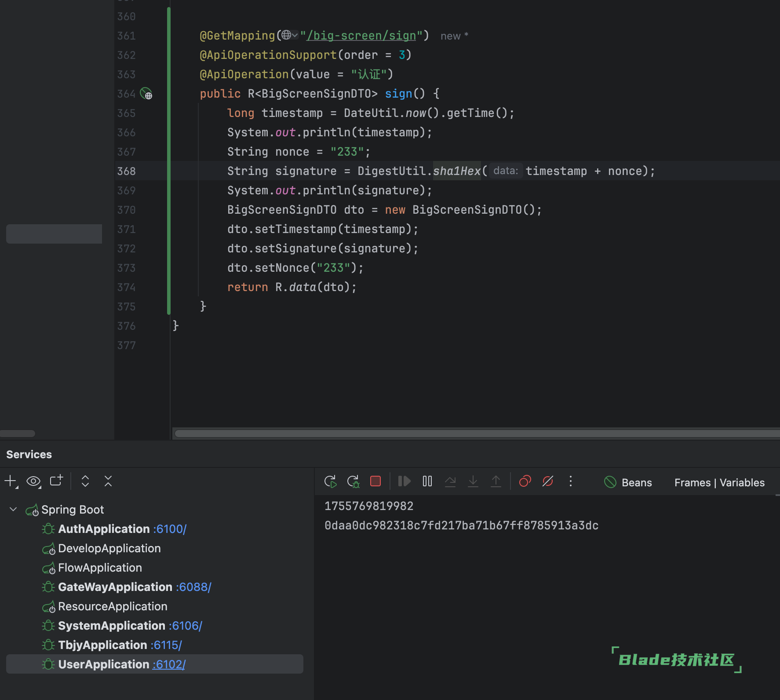The height and width of the screenshot is (700, 780).
Task: Select FlowApplication in services tree
Action: [100, 567]
